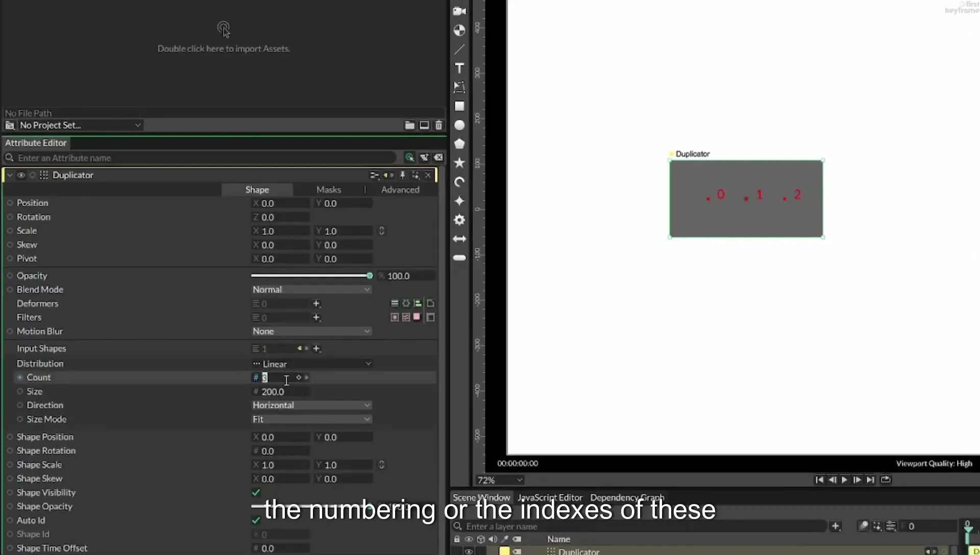
Task: Select the Star shape tool
Action: 459,163
